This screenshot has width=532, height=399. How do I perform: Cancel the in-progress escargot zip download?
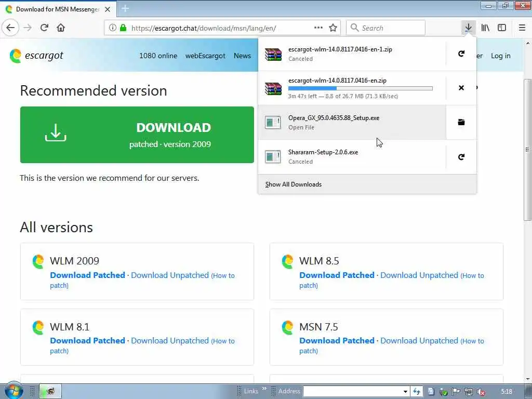pos(461,88)
